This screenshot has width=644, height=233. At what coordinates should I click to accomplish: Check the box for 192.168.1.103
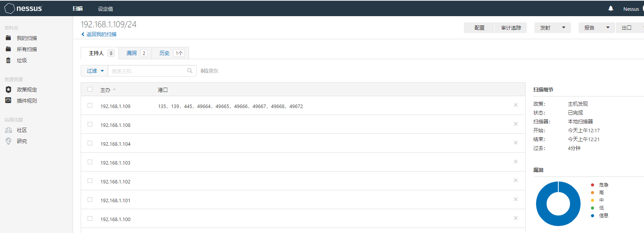point(90,162)
